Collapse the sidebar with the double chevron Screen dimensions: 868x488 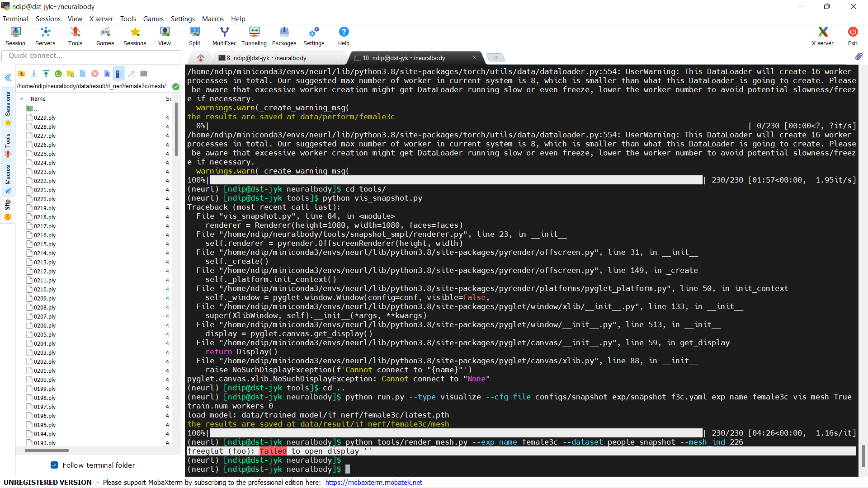pyautogui.click(x=8, y=78)
